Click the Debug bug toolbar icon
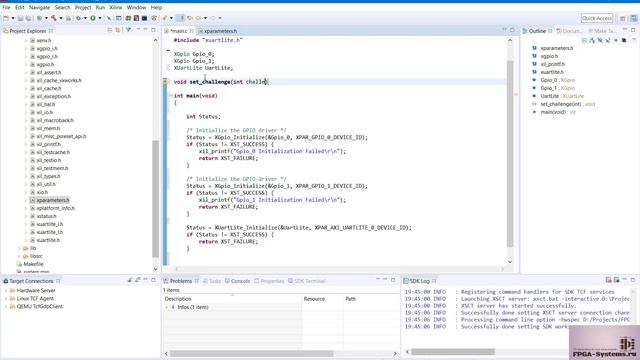Image resolution: width=640 pixels, height=360 pixels. (x=78, y=18)
